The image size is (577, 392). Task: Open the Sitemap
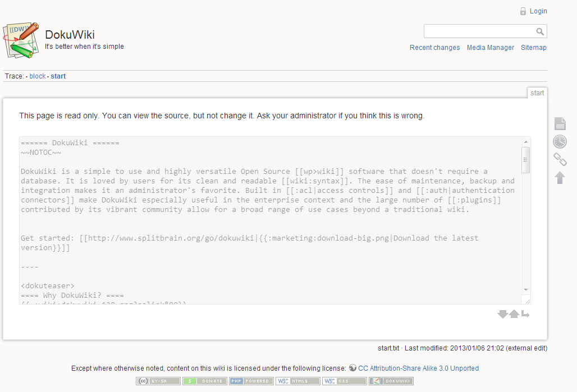[534, 48]
